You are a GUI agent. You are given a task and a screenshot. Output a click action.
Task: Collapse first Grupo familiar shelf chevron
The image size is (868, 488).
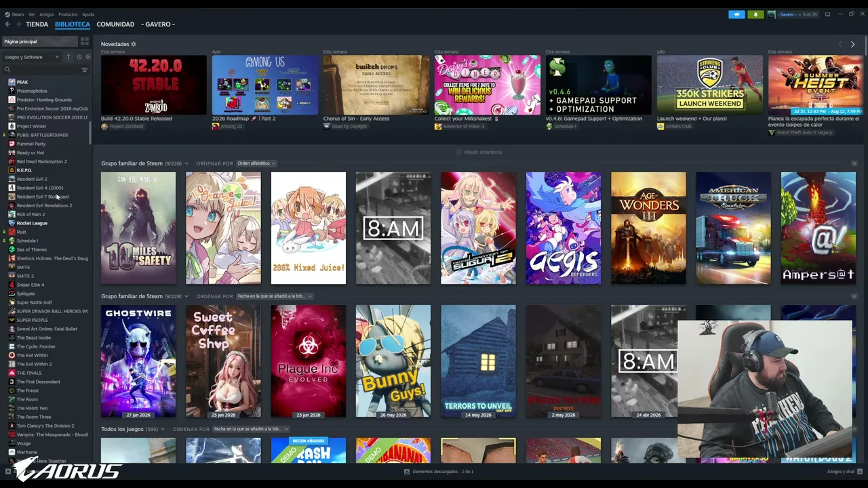854,163
